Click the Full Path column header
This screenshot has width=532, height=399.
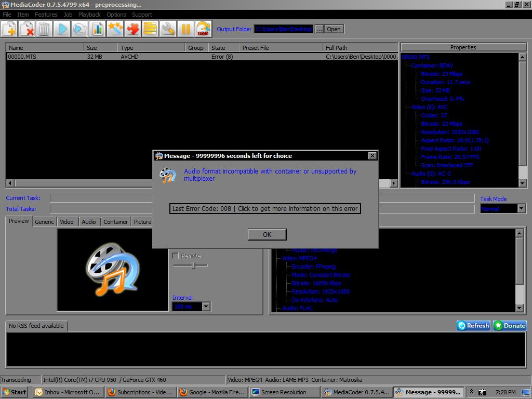coord(361,48)
